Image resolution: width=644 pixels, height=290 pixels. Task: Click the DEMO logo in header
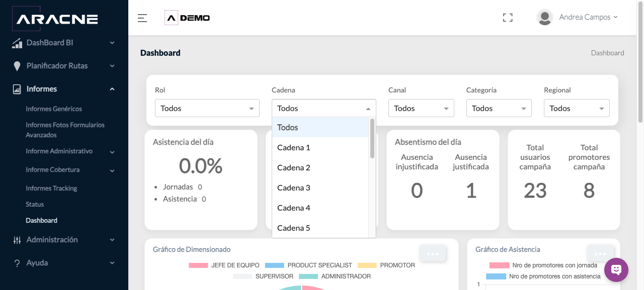click(x=187, y=18)
